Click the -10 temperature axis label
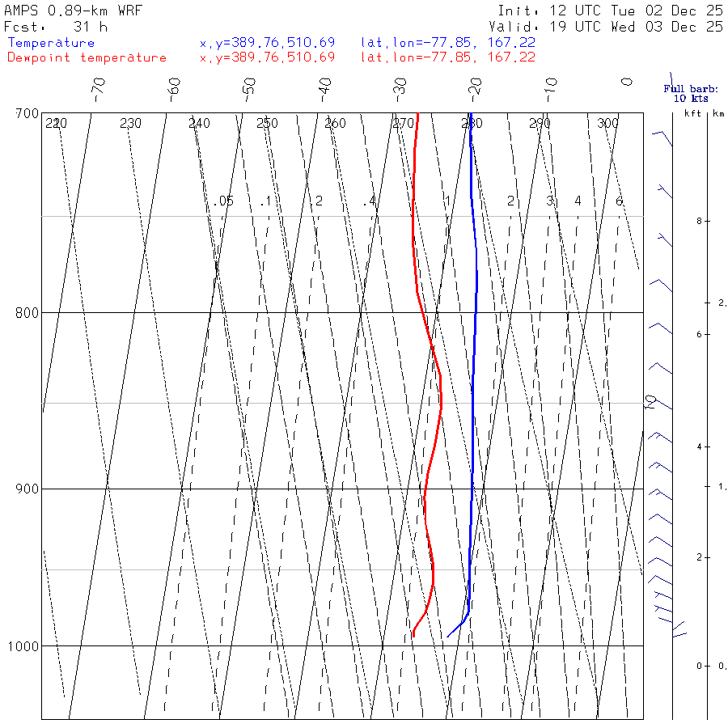The width and height of the screenshot is (728, 728). [x=551, y=90]
